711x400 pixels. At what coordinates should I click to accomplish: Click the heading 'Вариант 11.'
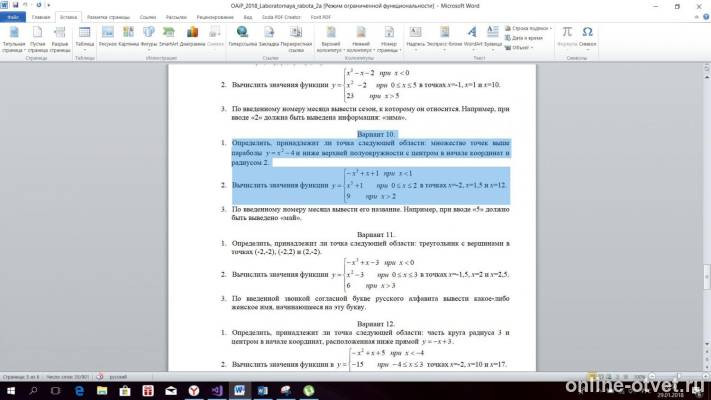tap(376, 234)
